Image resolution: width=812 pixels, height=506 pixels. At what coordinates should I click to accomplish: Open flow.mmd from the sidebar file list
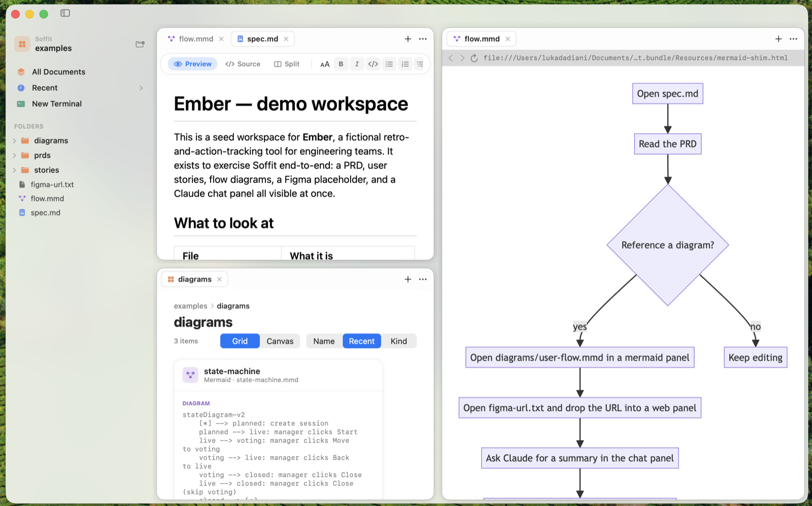(47, 199)
